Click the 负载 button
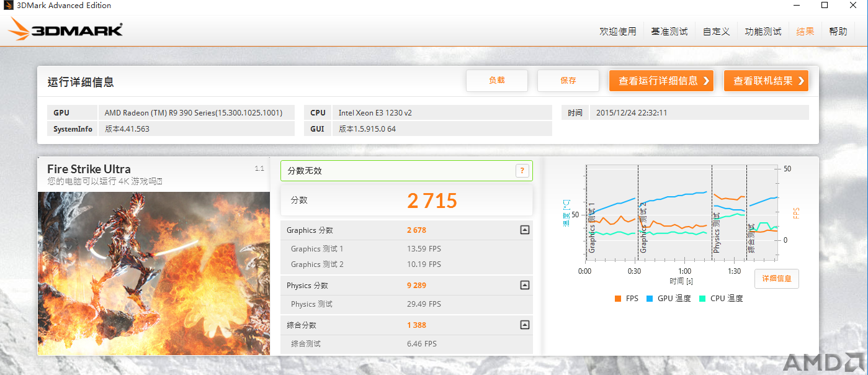This screenshot has height=375, width=868. pos(497,81)
